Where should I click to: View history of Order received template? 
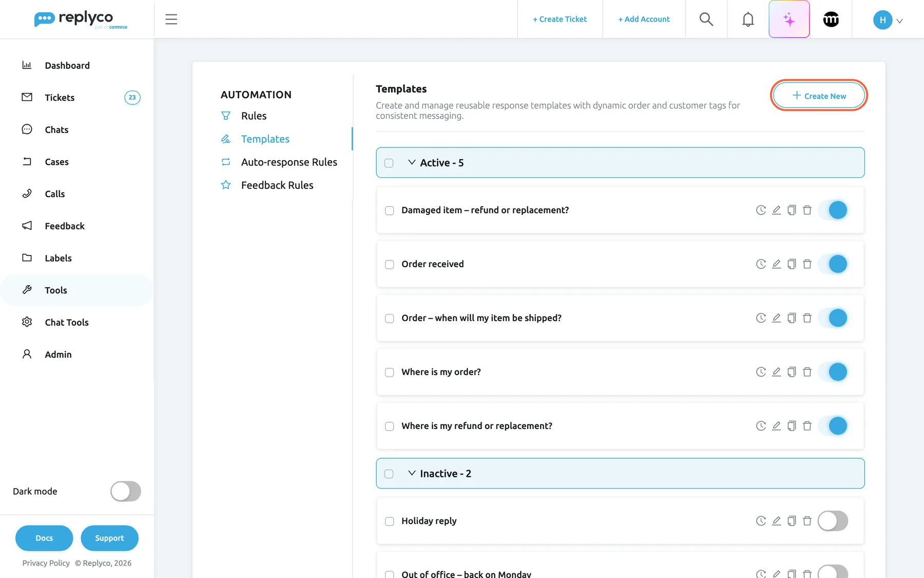(x=761, y=264)
